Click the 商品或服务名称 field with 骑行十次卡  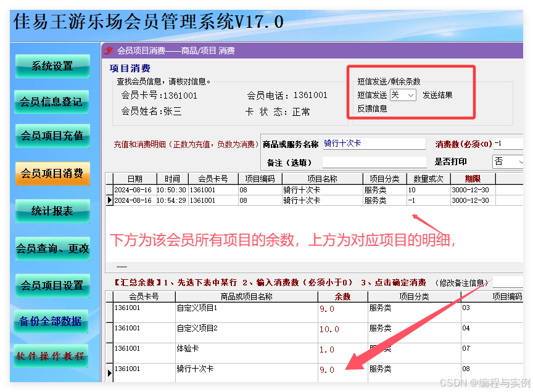pyautogui.click(x=374, y=144)
